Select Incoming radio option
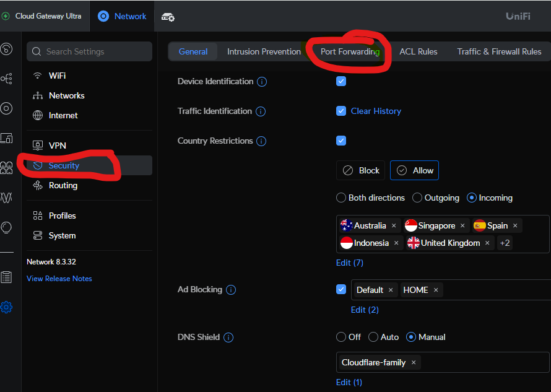 [x=472, y=198]
